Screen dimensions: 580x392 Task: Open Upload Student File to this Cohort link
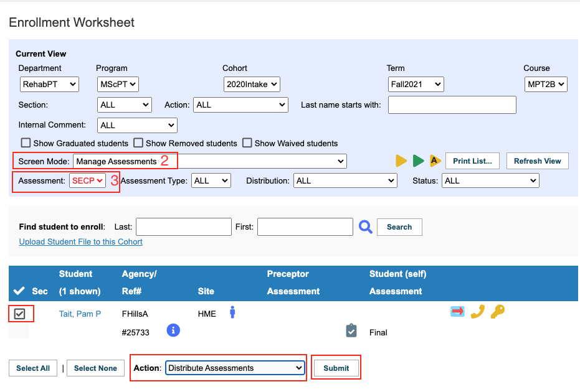pyautogui.click(x=80, y=241)
